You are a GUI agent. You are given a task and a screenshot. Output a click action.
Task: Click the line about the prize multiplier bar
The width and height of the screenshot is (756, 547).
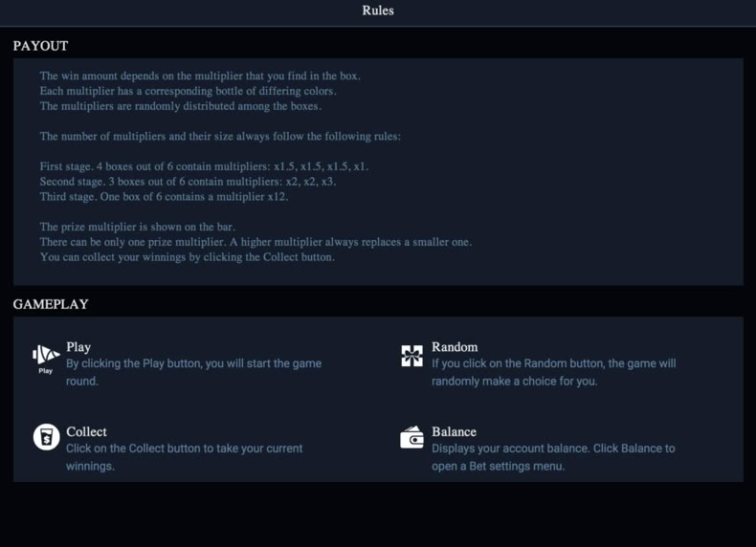click(138, 227)
